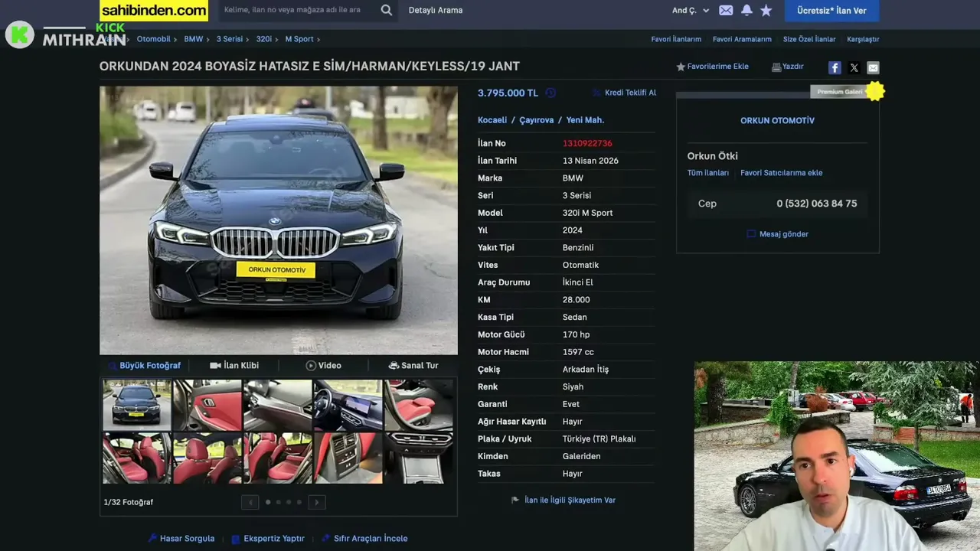Share the listing on Facebook

pyautogui.click(x=835, y=67)
